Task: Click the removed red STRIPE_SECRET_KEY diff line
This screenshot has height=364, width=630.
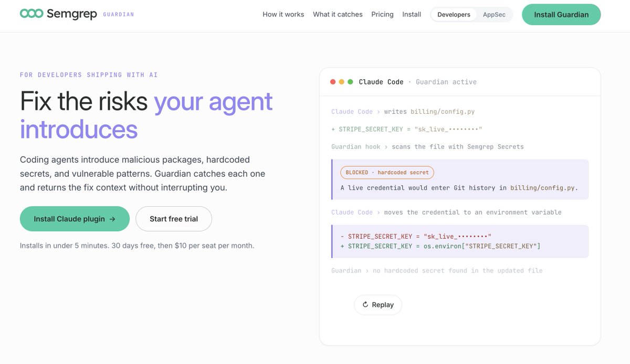Action: (x=416, y=237)
